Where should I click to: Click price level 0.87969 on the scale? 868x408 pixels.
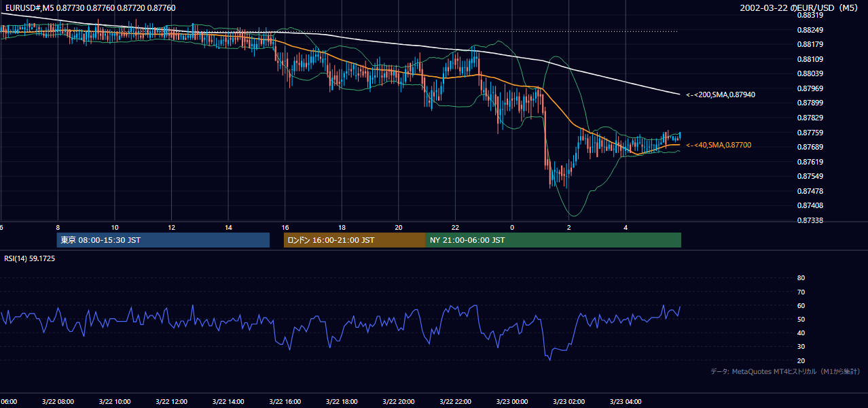coord(810,88)
